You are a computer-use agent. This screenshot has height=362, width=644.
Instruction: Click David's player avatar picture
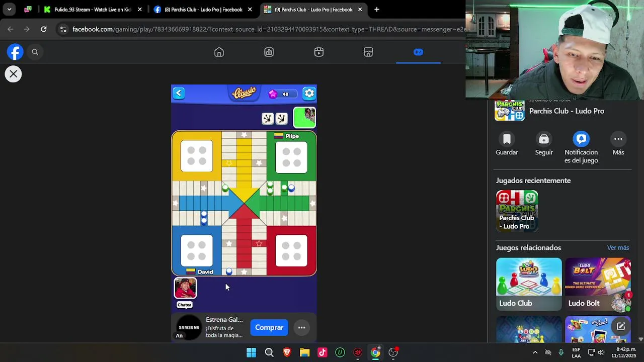185,289
